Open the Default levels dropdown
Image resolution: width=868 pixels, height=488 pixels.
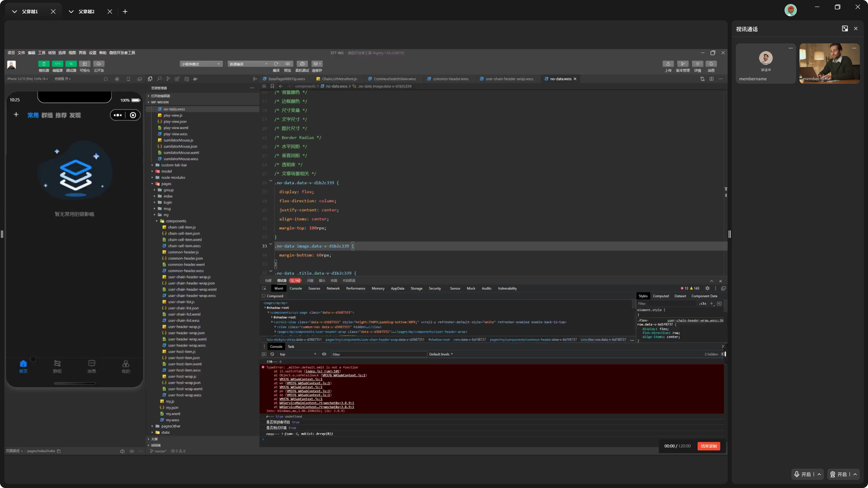441,354
